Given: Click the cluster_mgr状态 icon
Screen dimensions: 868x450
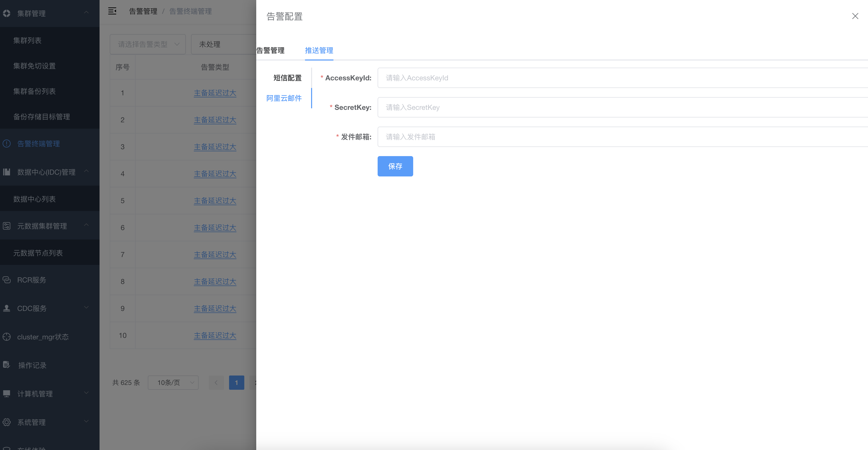Looking at the screenshot, I should (x=7, y=337).
